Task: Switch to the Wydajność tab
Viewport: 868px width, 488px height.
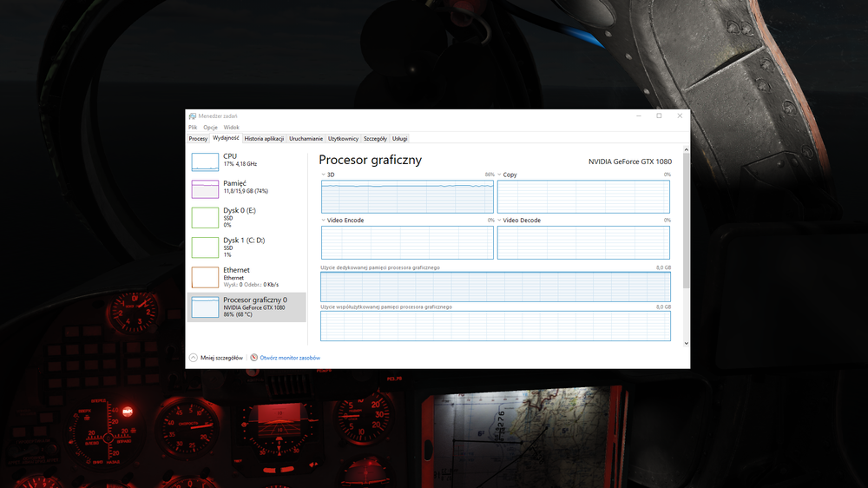Action: point(226,138)
